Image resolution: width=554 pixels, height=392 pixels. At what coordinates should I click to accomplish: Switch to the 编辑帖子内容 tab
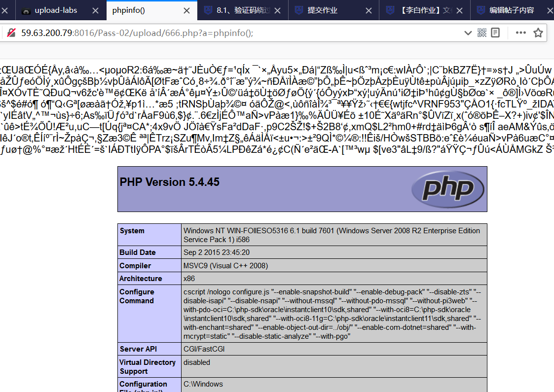click(512, 10)
